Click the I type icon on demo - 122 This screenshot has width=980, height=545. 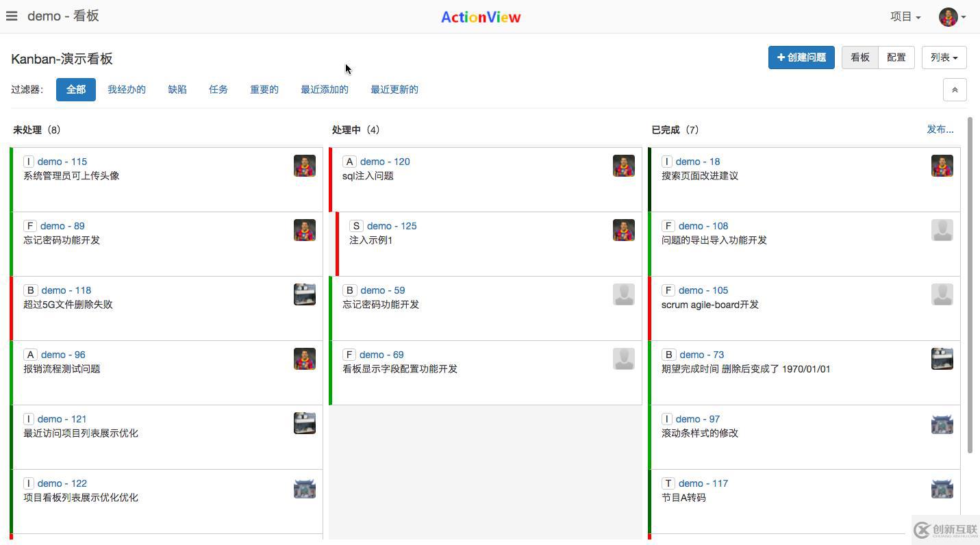pos(29,483)
